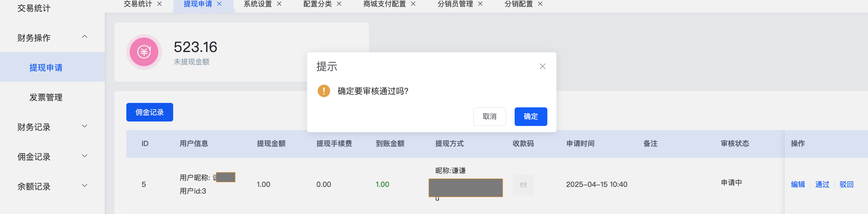Image resolution: width=868 pixels, height=214 pixels.
Task: Collapse the 财务操作 sidebar section
Action: (85, 37)
